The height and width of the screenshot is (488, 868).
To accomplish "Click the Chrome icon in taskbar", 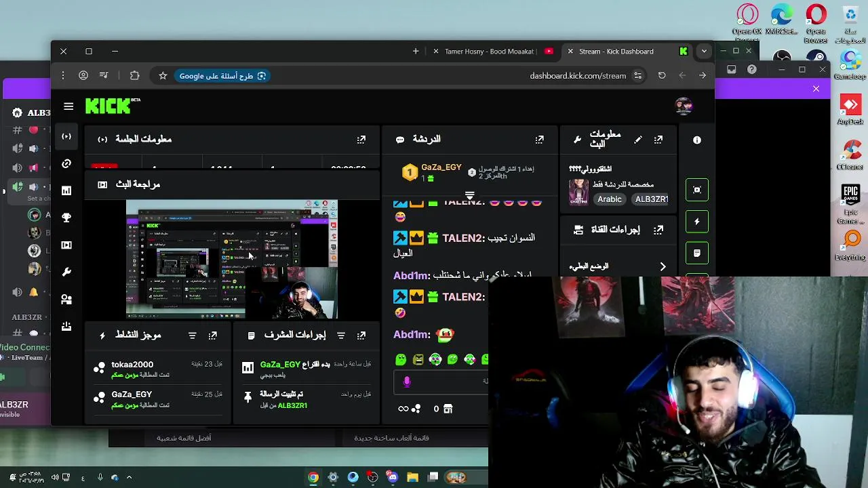I will coord(313,477).
